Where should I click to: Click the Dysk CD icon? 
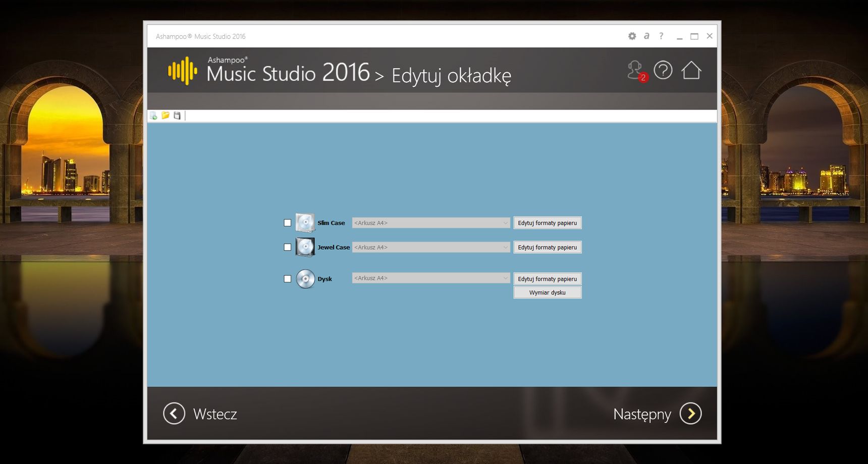tap(305, 279)
